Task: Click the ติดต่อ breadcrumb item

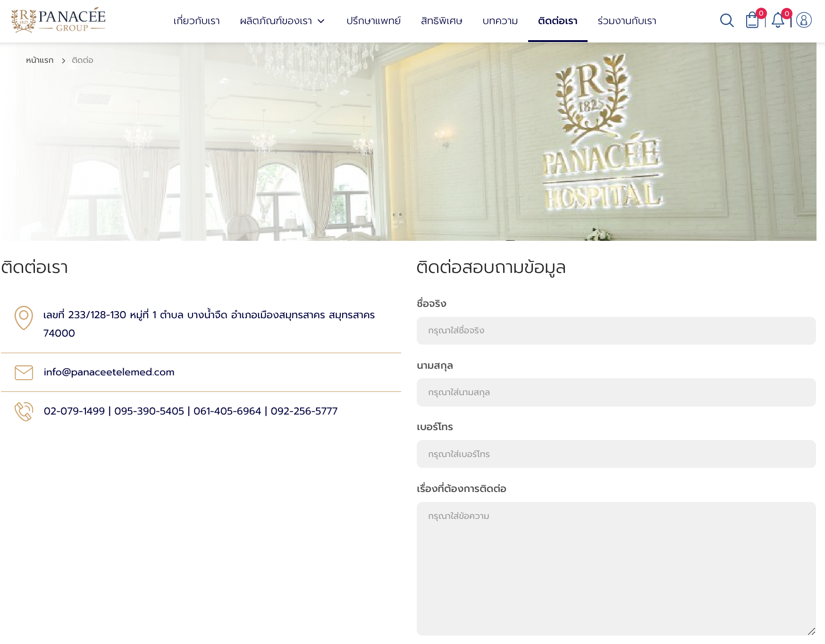Action: 82,60
